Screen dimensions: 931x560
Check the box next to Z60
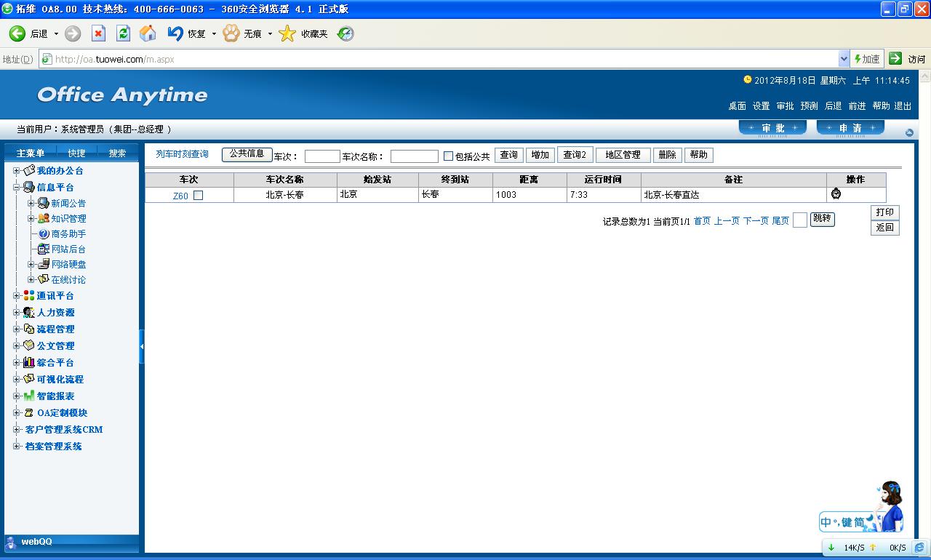(x=198, y=196)
